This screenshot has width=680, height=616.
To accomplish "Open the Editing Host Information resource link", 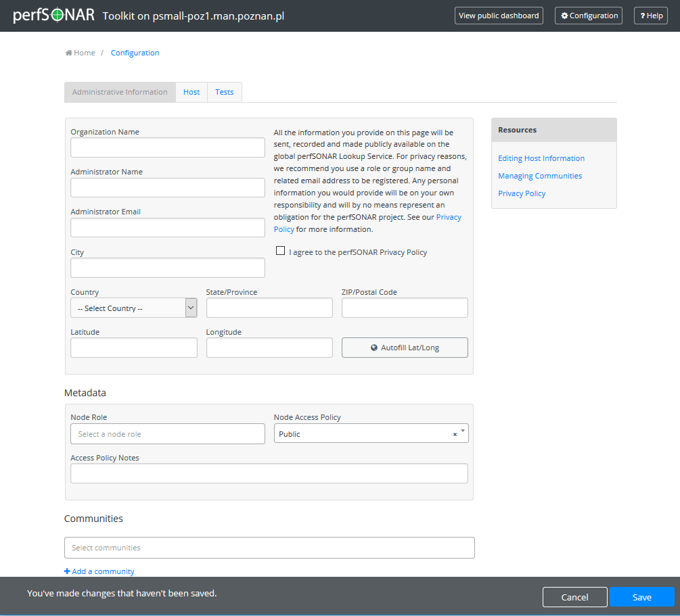I will [541, 158].
